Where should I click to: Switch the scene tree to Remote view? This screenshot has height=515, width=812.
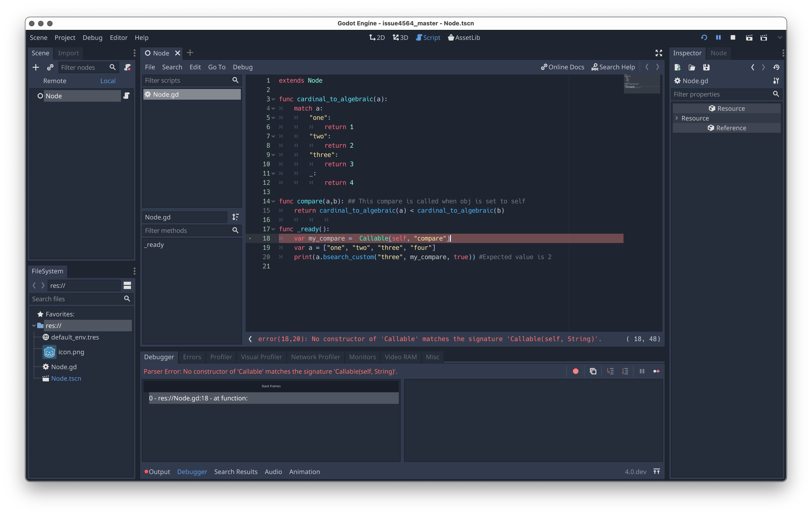tap(55, 81)
